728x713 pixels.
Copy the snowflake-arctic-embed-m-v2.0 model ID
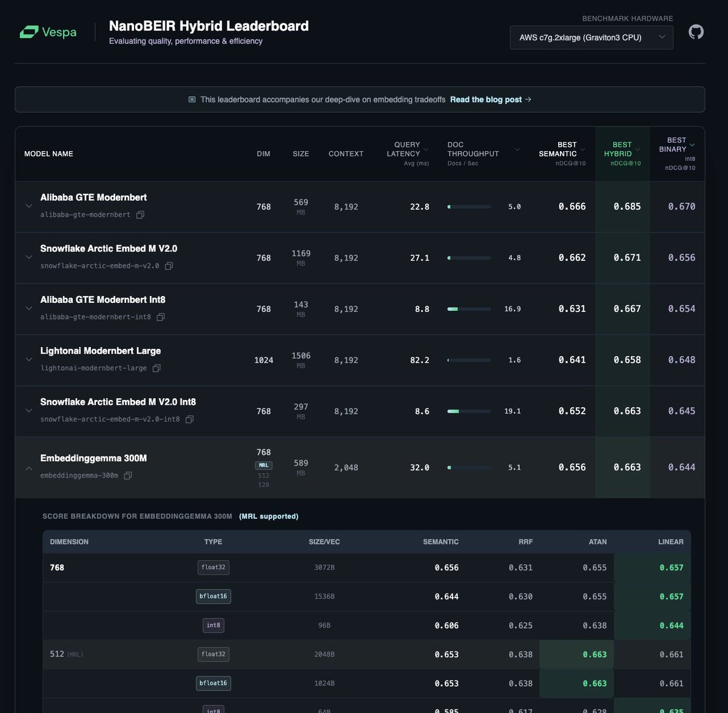pos(169,266)
